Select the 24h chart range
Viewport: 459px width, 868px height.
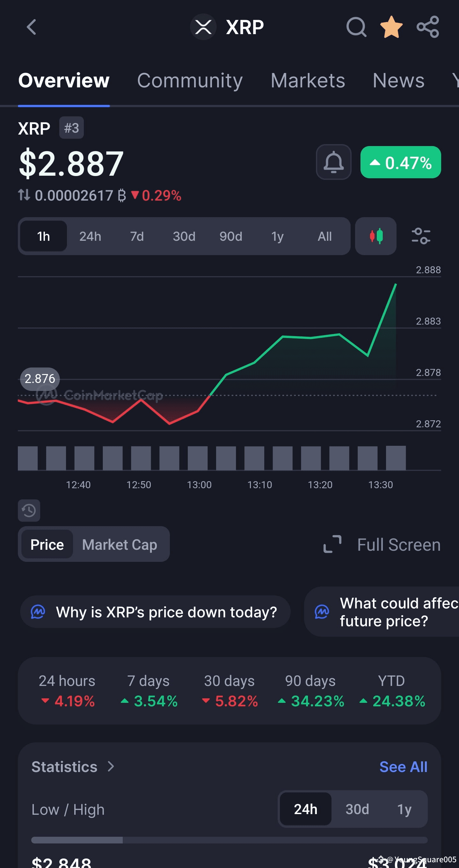(x=90, y=236)
